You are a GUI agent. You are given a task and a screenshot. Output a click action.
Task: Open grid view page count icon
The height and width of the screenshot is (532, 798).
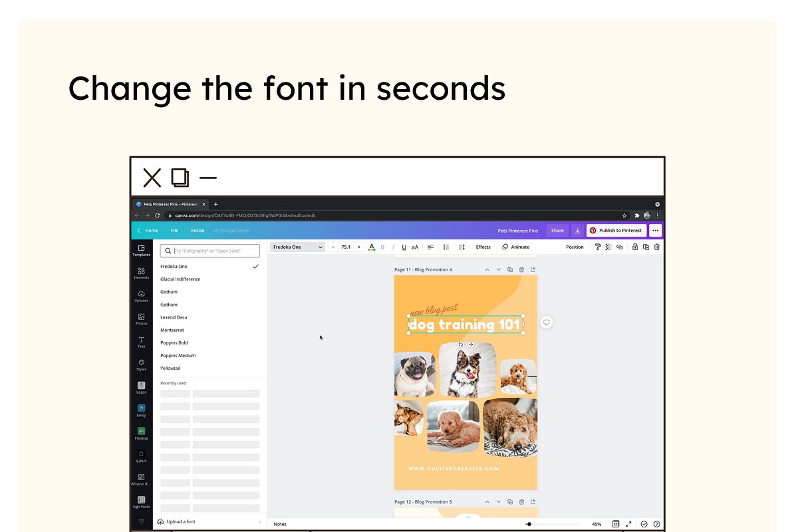(616, 524)
